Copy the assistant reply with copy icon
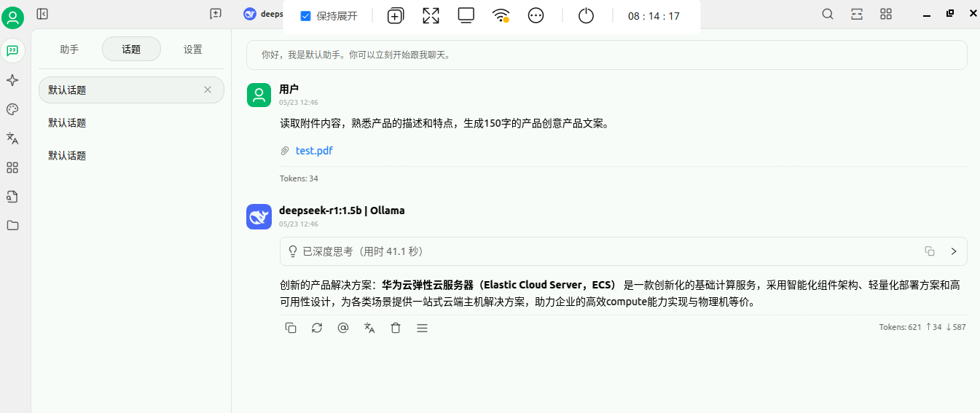 pos(291,328)
